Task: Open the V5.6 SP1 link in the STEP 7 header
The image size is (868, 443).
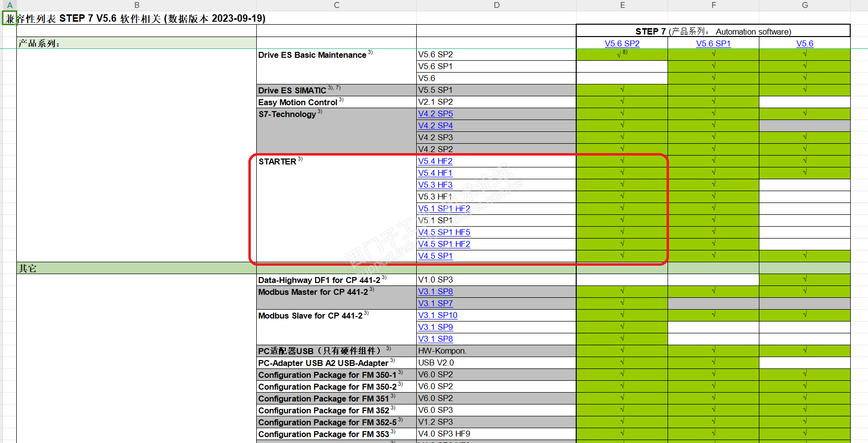Action: tap(713, 43)
